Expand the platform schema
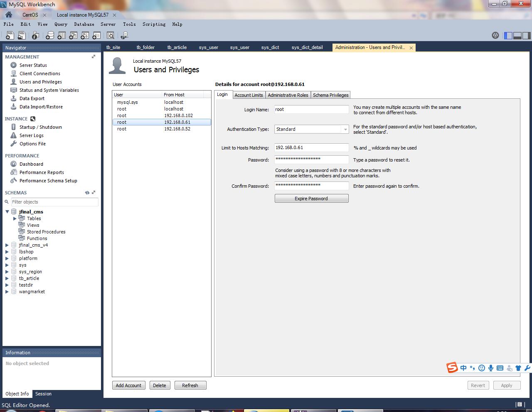The width and height of the screenshot is (532, 412). [x=7, y=258]
